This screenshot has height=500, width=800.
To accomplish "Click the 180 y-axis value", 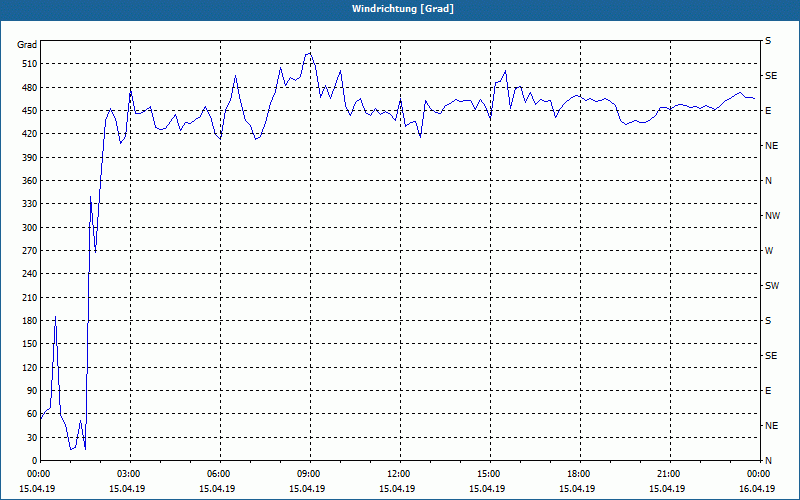I will tap(30, 321).
